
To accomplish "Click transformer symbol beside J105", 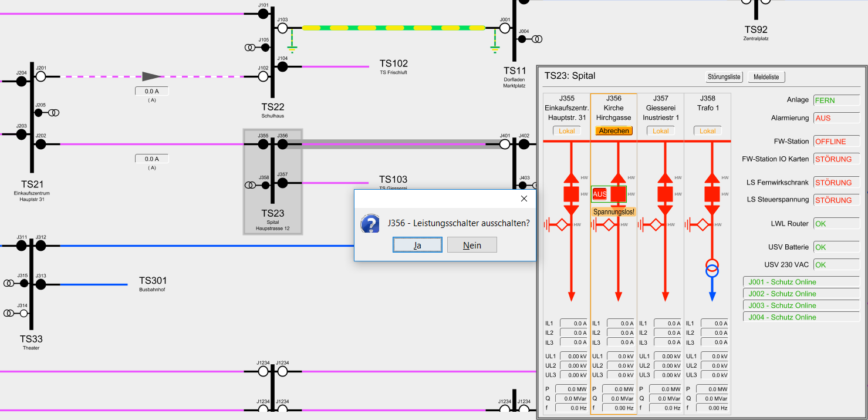I will (250, 48).
